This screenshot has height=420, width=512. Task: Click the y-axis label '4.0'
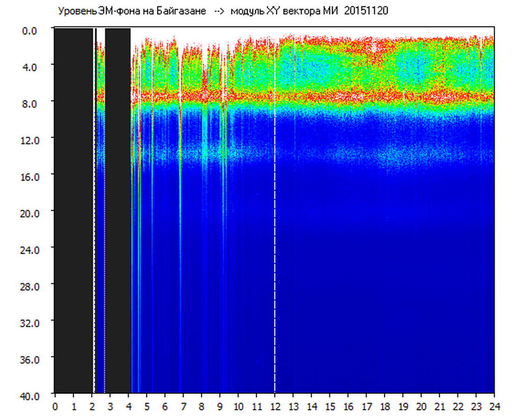tap(29, 67)
